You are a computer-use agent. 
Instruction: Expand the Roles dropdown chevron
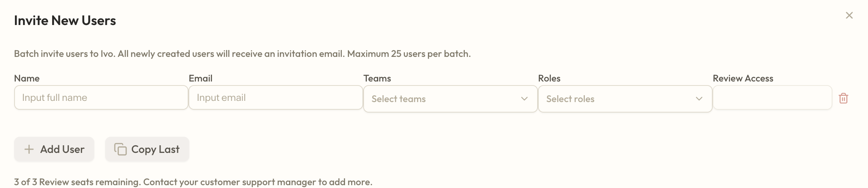[x=699, y=99]
